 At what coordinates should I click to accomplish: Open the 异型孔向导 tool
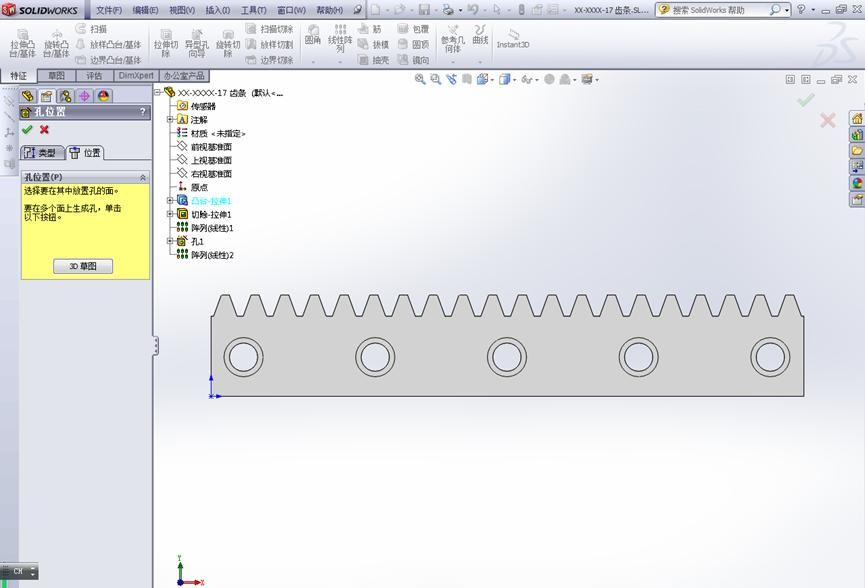pyautogui.click(x=197, y=45)
